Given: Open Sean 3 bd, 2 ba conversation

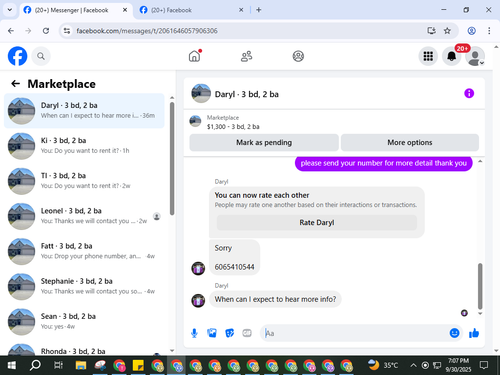Looking at the screenshot, I should click(84, 322).
